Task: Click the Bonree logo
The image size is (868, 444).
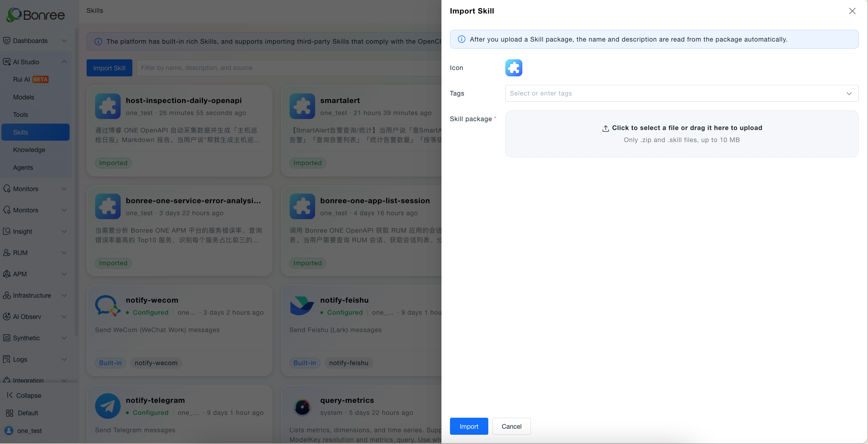Action: (35, 15)
